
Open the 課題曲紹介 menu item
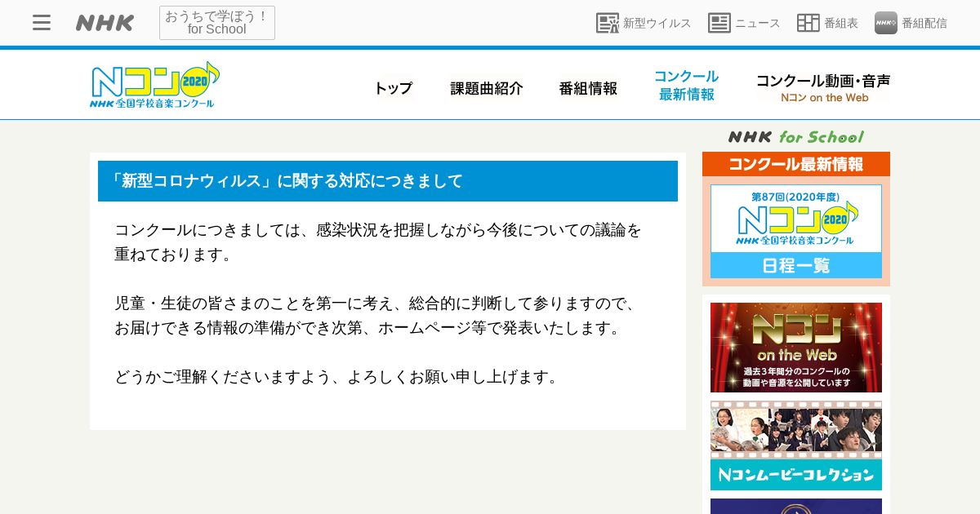[487, 88]
